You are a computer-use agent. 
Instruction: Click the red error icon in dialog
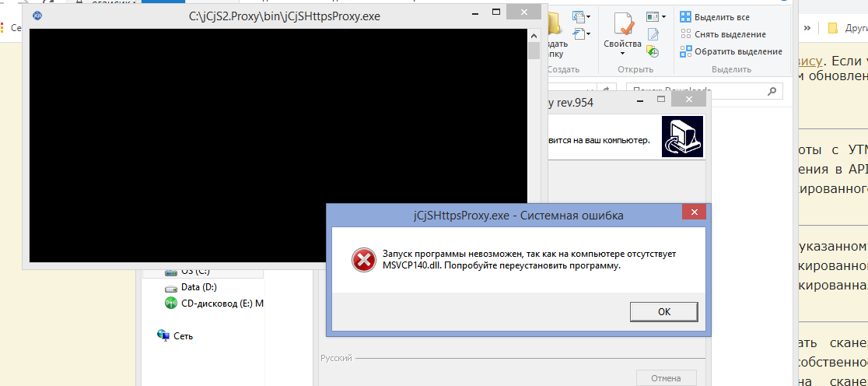(362, 260)
